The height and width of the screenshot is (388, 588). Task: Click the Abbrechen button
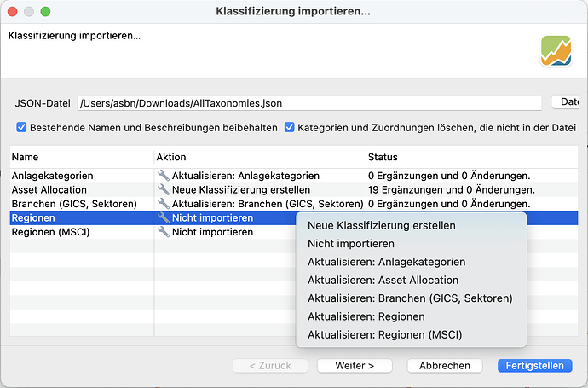(444, 366)
